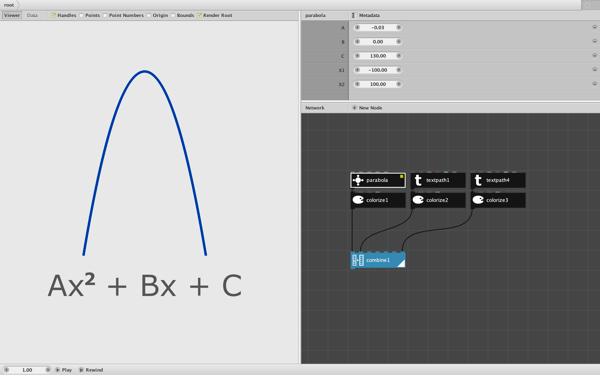Viewport: 600px width, 375px height.
Task: Select the parabola node
Action: click(x=378, y=180)
